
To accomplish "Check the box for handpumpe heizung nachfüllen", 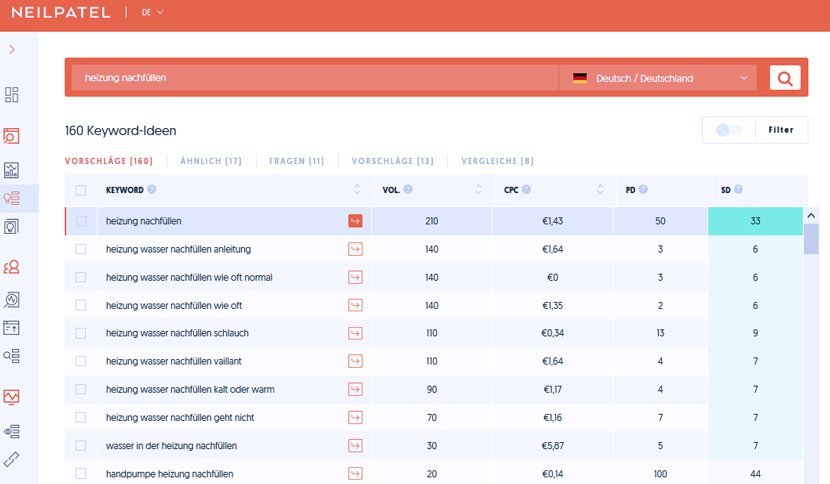I will click(x=80, y=473).
